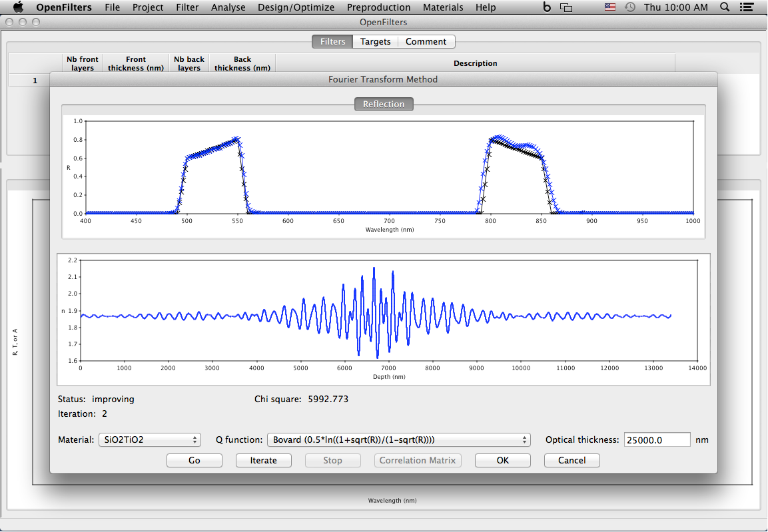Click the Cancel button
Screen dimensions: 768x532
(x=572, y=460)
